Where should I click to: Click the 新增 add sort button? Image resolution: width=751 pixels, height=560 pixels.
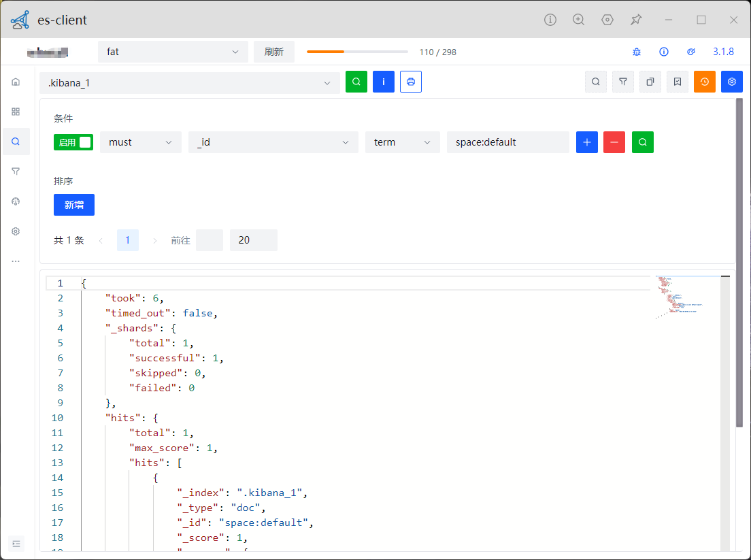pyautogui.click(x=74, y=205)
